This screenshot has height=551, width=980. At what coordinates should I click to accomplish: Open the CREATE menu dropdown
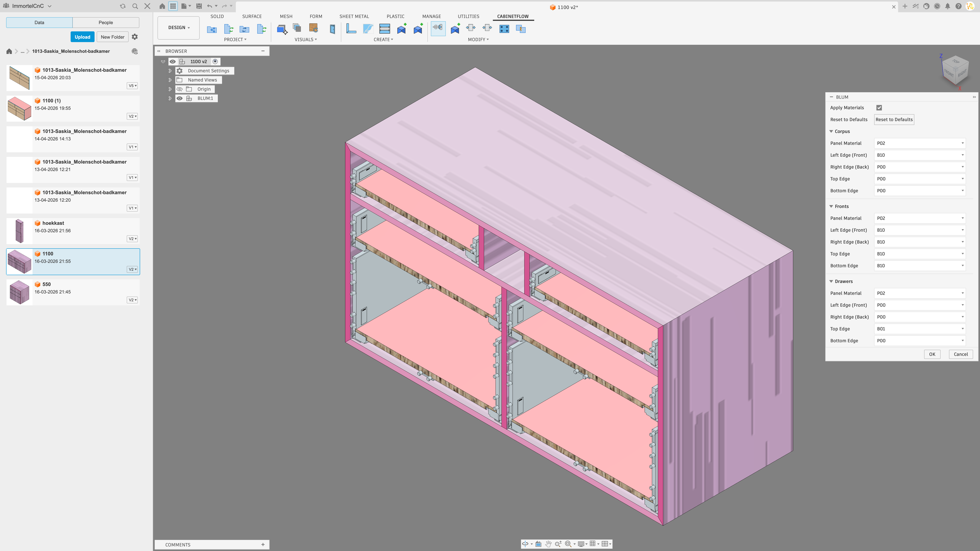(383, 40)
